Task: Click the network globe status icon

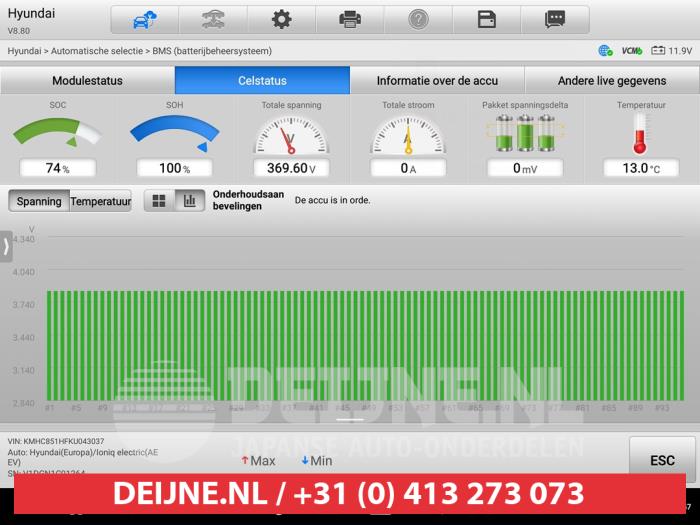Action: click(x=605, y=50)
